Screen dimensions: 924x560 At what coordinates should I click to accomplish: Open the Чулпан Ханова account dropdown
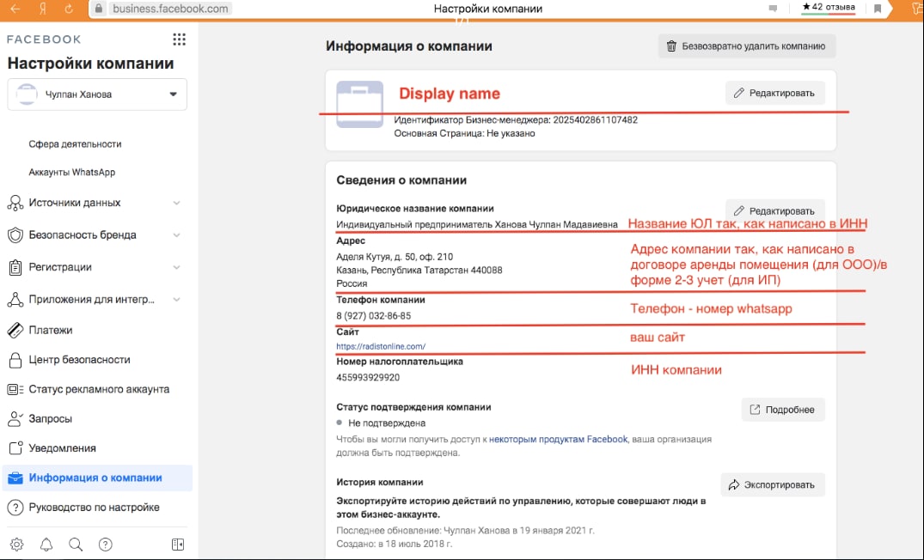point(97,94)
